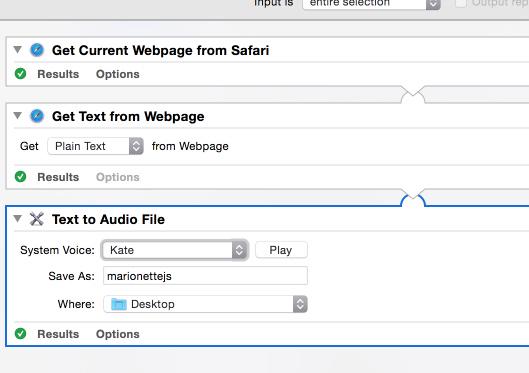Open Options of Get Current Webpage from Safari
The image size is (529, 373).
118,74
